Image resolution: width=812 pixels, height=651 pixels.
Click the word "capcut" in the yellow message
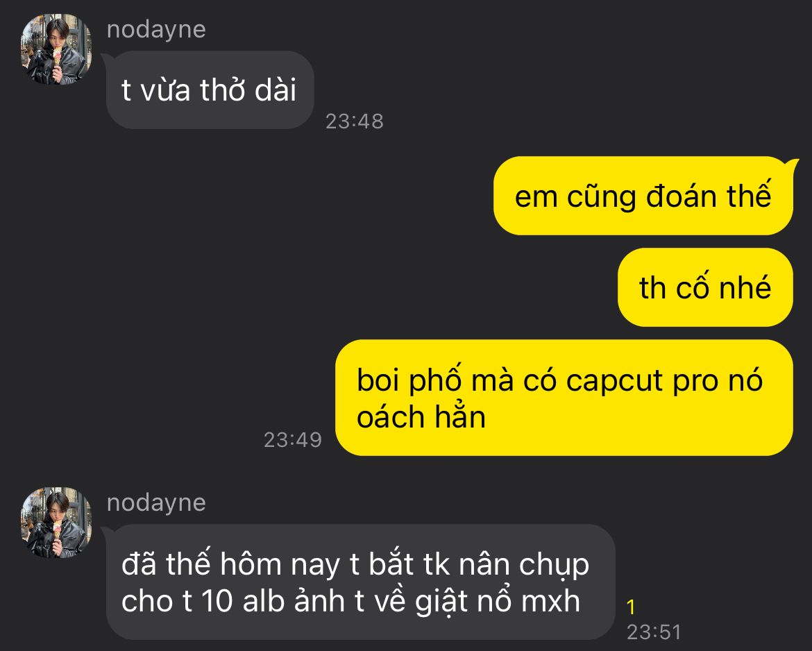pos(614,382)
